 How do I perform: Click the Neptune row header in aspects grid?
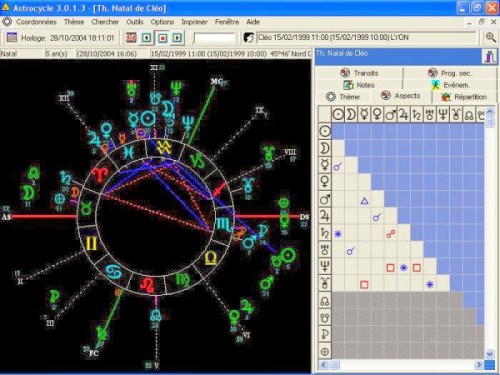pos(325,267)
